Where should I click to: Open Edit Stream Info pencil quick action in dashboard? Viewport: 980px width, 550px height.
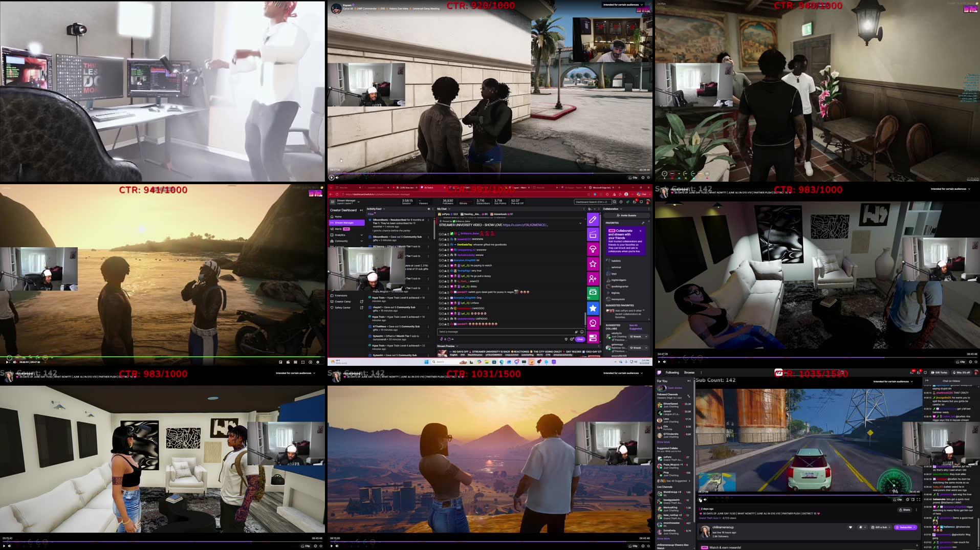pyautogui.click(x=593, y=219)
